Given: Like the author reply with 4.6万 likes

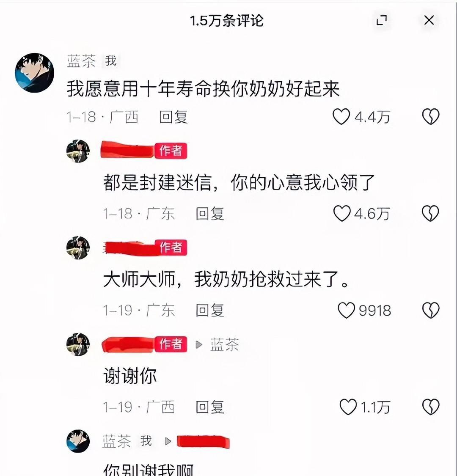Looking at the screenshot, I should pos(342,213).
